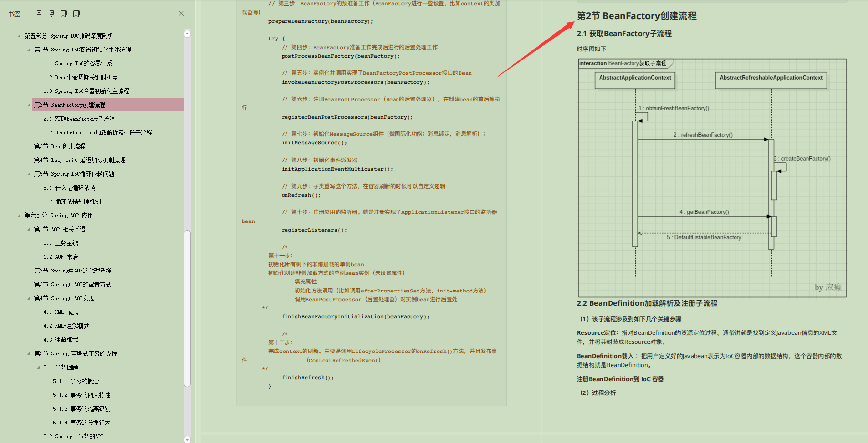The height and width of the screenshot is (443, 868).
Task: Go to bookmark 2.1 获取BeanFactory子流程
Action: (x=79, y=119)
